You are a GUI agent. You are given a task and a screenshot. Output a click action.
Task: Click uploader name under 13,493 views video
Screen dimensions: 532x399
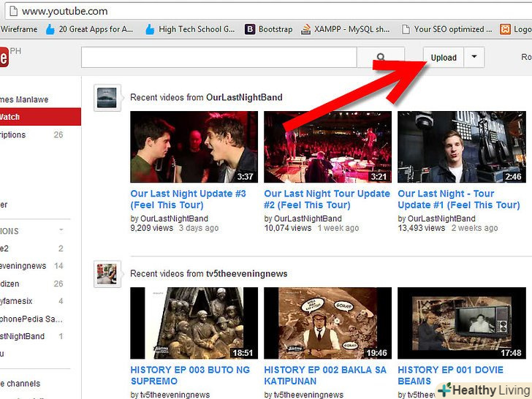441,218
